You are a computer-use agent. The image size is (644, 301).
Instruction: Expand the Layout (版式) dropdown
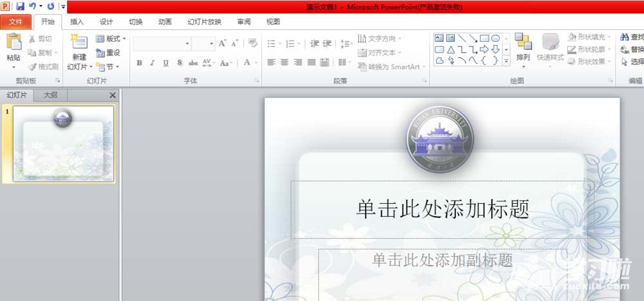111,39
